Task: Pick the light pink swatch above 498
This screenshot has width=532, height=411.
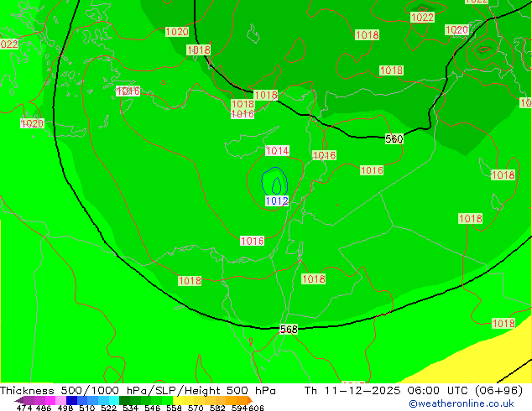Action: pos(60,400)
